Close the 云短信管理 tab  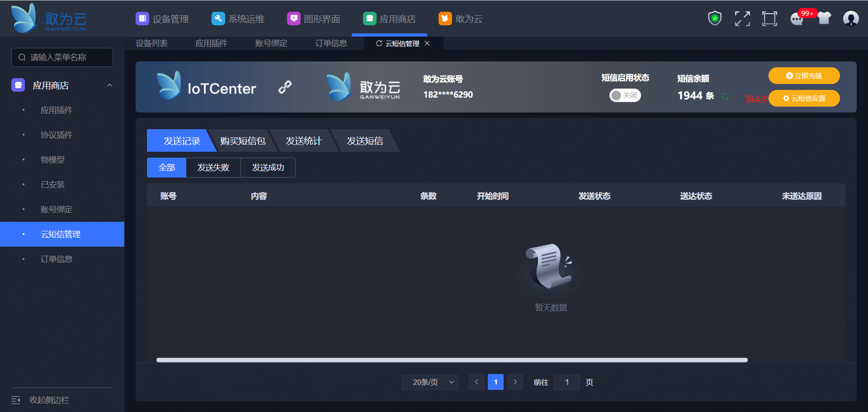click(x=427, y=43)
